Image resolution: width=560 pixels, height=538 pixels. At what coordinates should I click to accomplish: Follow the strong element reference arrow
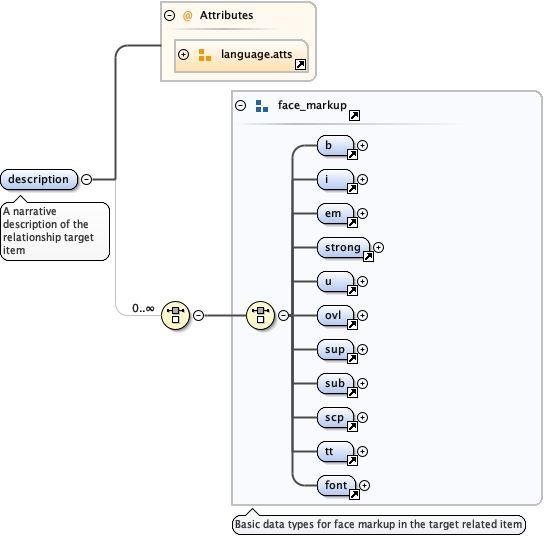click(369, 257)
